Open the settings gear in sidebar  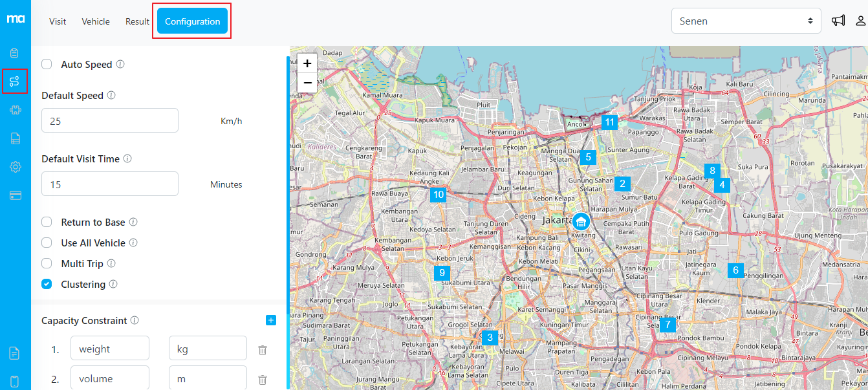point(15,167)
